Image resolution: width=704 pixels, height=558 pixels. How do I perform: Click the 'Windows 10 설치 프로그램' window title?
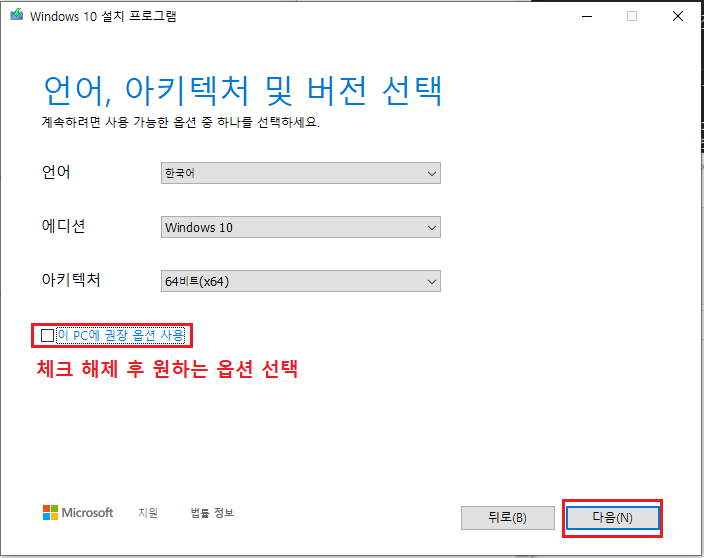103,16
